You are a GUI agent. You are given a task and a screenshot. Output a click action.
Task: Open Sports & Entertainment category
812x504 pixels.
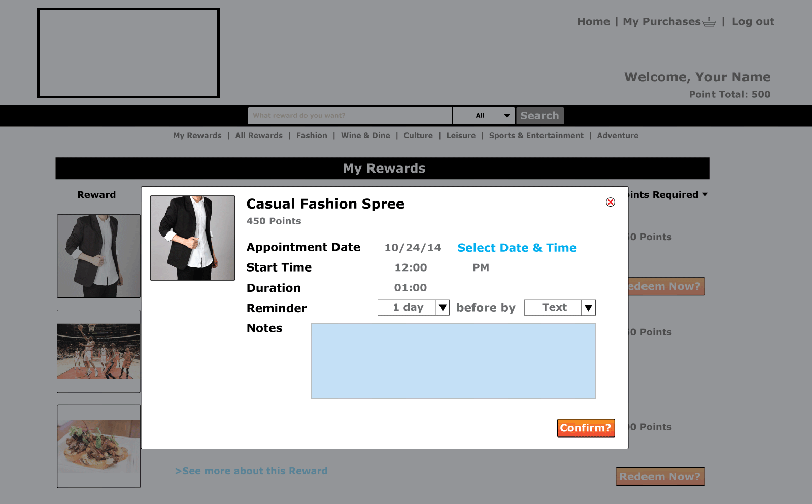[536, 136]
